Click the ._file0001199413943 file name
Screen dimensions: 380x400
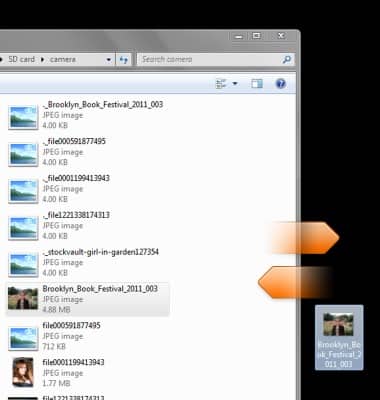(76, 178)
